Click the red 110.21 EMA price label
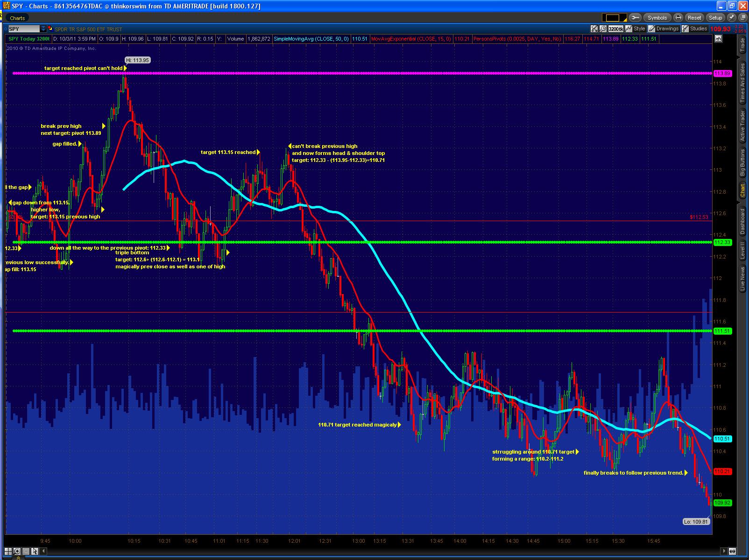749x560 pixels. pyautogui.click(x=722, y=471)
